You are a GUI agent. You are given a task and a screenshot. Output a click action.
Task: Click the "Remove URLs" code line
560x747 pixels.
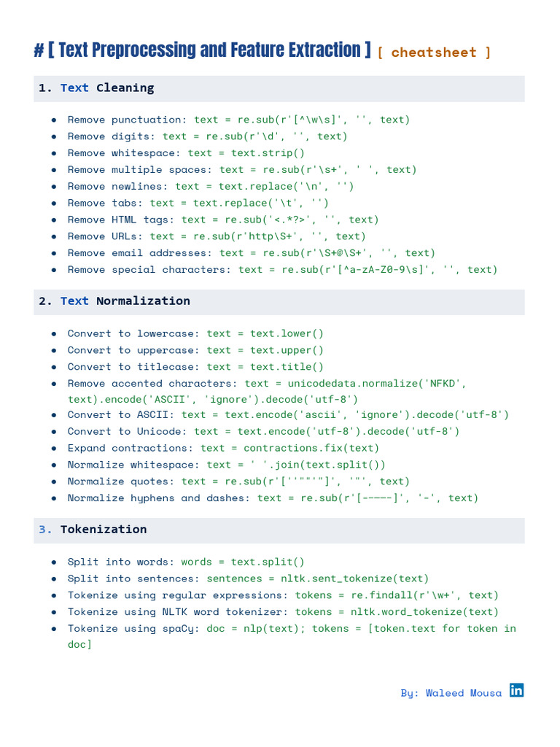[217, 236]
